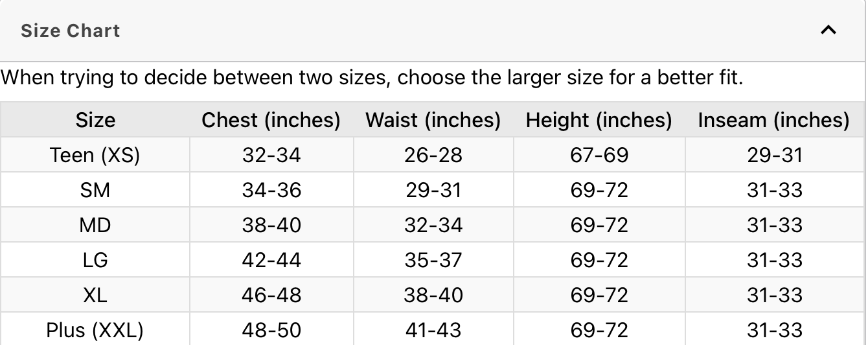This screenshot has height=345, width=868.
Task: Click the 41-43 waist value cell
Action: click(x=433, y=330)
